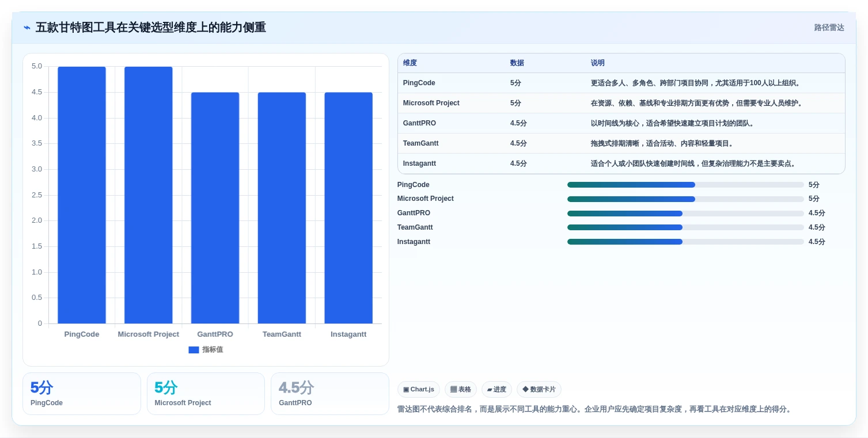Viewport: 868px width, 438px height.
Task: Toggle the 指标值 legend swatch
Action: 194,350
